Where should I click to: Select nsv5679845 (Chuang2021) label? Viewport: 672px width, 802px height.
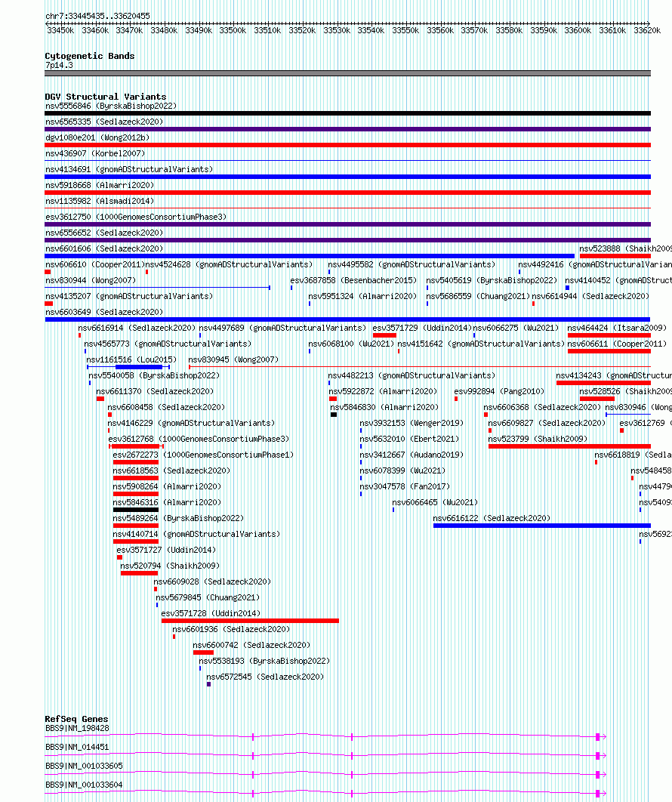(208, 597)
